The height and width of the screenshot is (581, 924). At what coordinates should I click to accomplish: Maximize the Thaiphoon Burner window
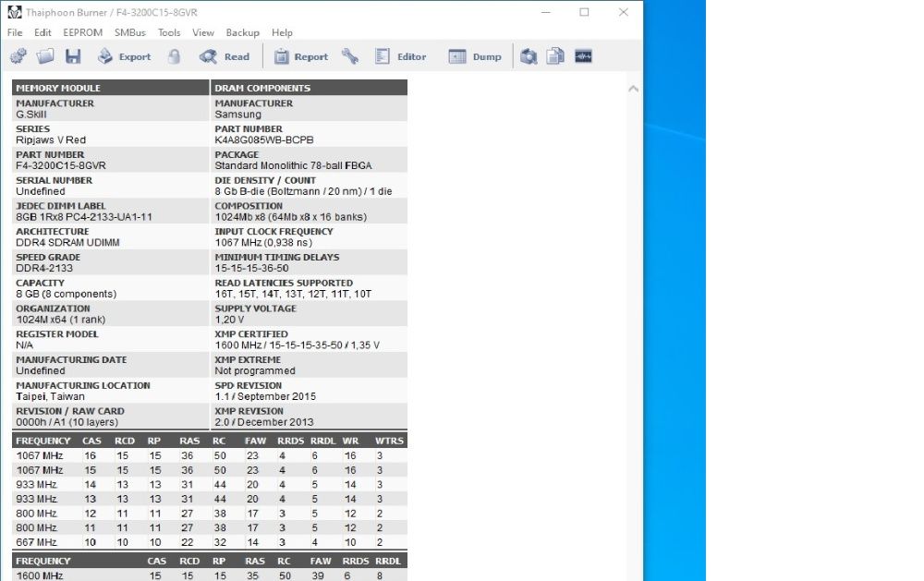(584, 12)
